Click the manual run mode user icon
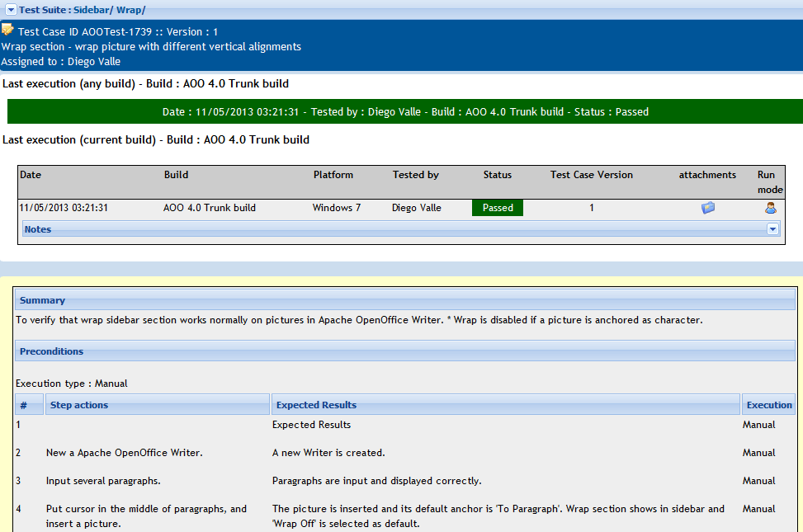 coord(770,208)
